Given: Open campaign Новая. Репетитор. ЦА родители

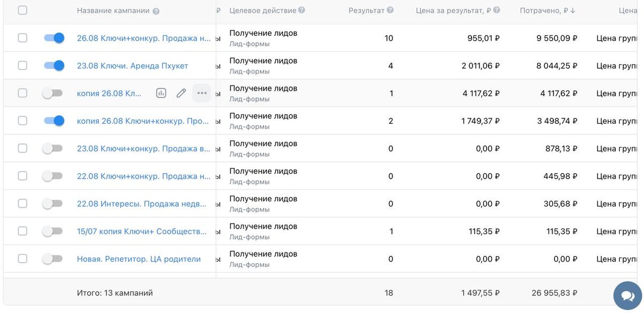Looking at the screenshot, I should coord(139,259).
